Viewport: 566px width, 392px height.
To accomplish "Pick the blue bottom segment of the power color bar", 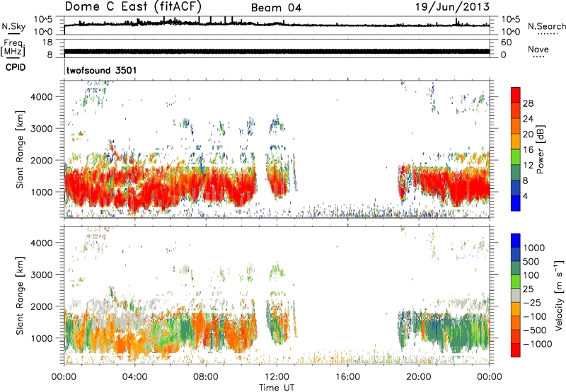I will click(x=516, y=204).
